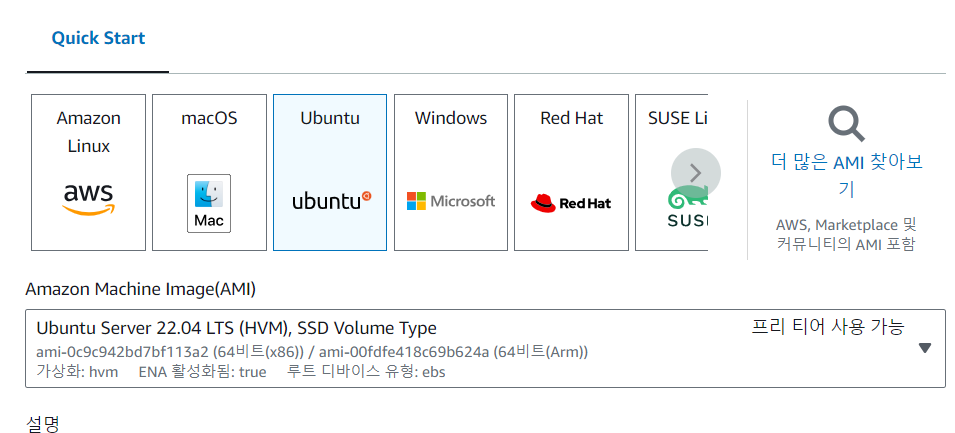Click the '프리 티어 사용 가능' label
Screen dimensions: 955x433
(828, 326)
